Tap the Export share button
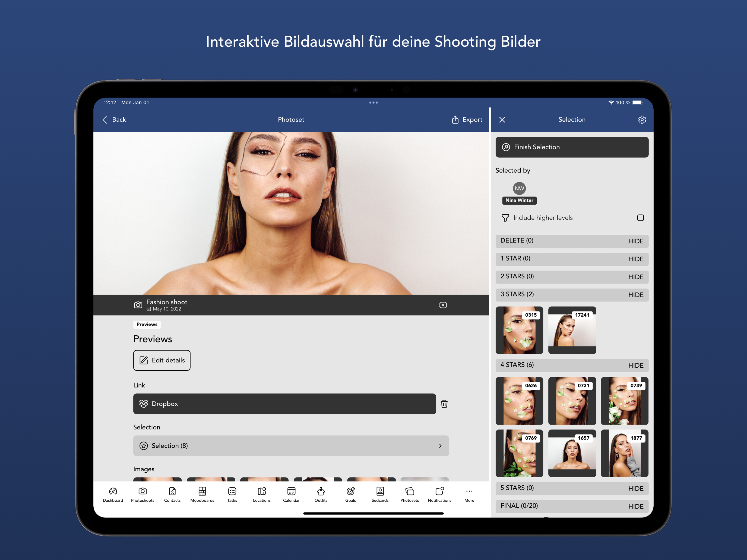 [467, 119]
